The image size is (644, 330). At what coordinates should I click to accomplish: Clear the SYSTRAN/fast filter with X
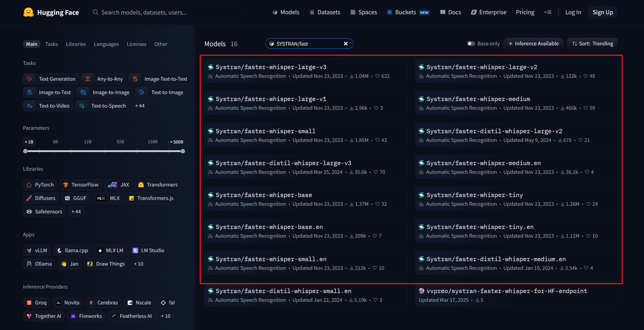pos(346,44)
